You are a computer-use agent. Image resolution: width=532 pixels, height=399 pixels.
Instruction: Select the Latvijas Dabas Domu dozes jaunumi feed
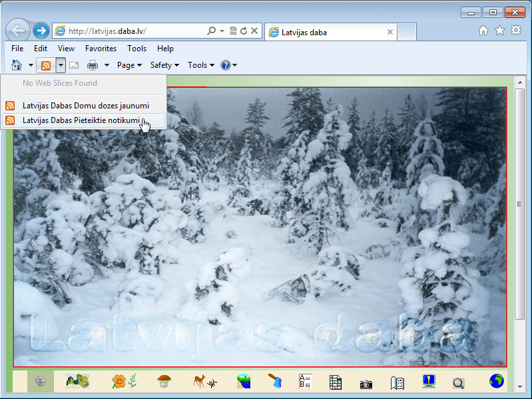84,106
